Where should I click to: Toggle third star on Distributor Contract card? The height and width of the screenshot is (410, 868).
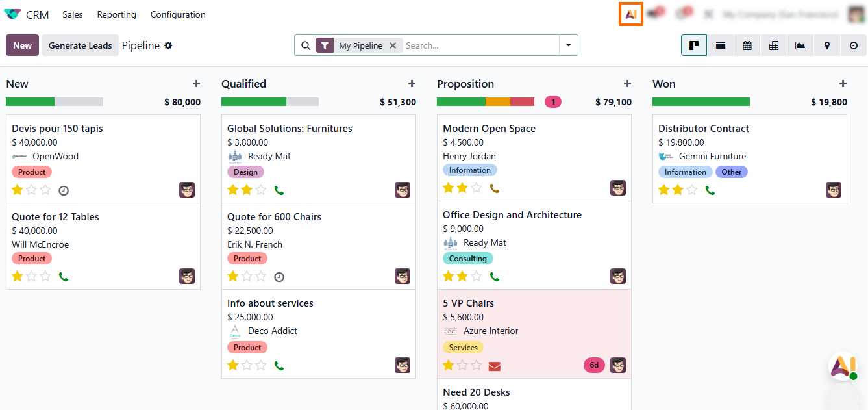click(x=692, y=190)
